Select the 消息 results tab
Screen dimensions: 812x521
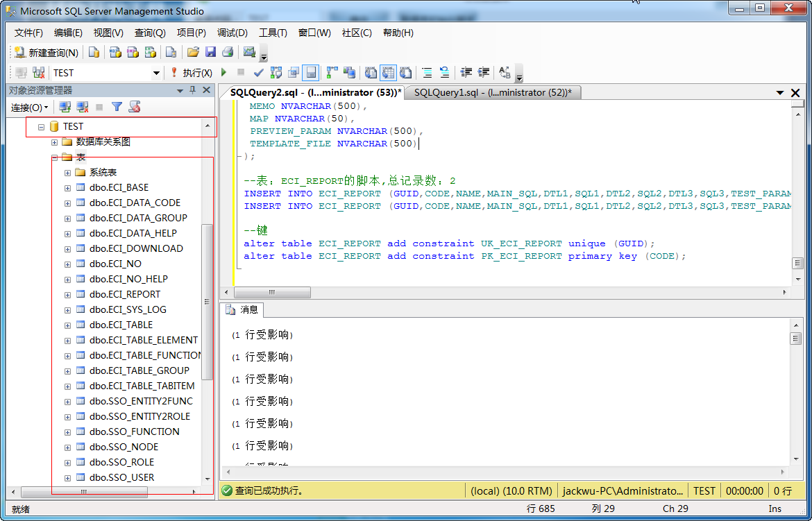point(242,309)
